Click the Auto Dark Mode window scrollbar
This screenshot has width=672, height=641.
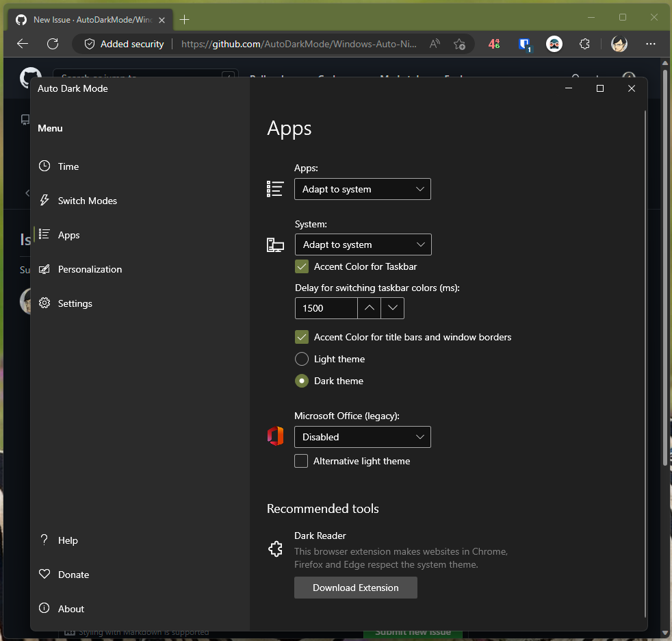[645, 364]
